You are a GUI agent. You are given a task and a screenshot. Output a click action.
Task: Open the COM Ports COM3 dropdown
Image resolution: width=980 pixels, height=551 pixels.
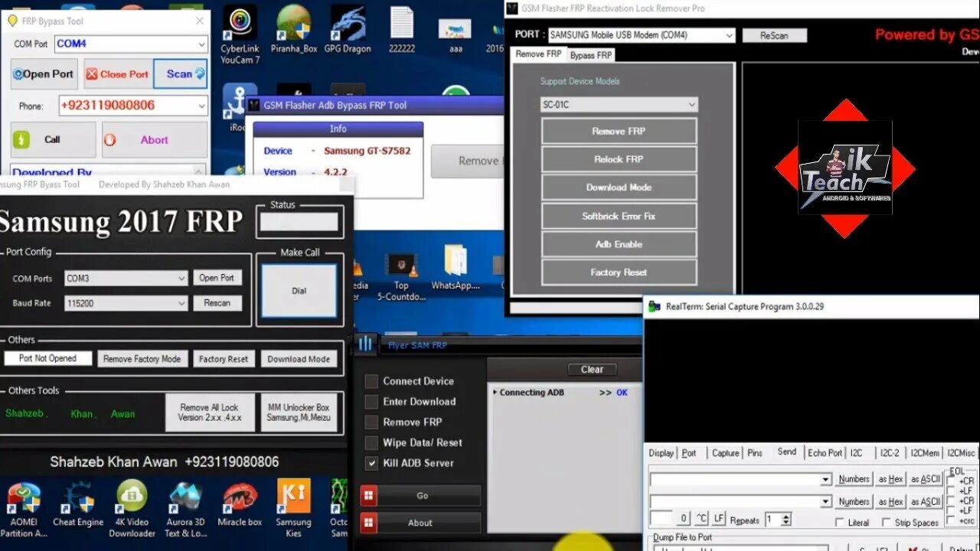pos(181,279)
